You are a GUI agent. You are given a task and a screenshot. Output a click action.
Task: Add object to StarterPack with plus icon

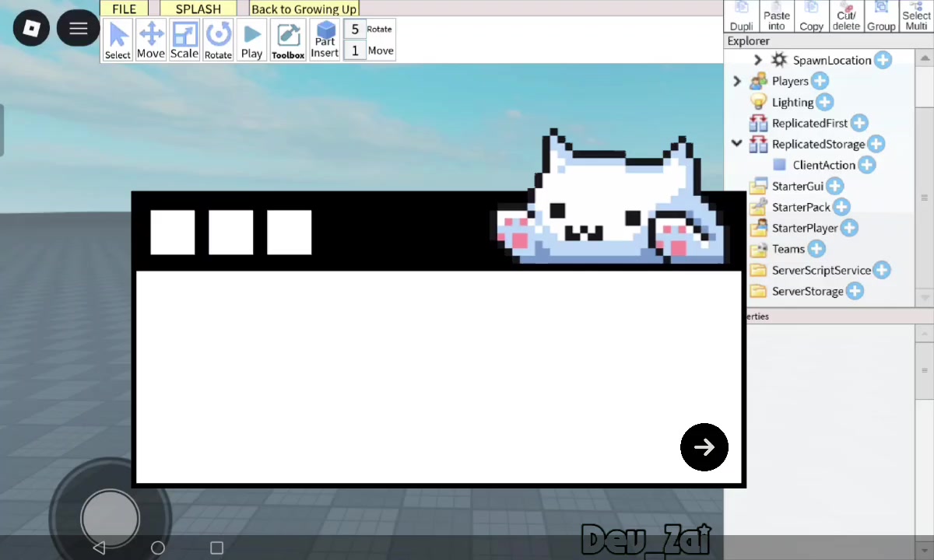(841, 207)
